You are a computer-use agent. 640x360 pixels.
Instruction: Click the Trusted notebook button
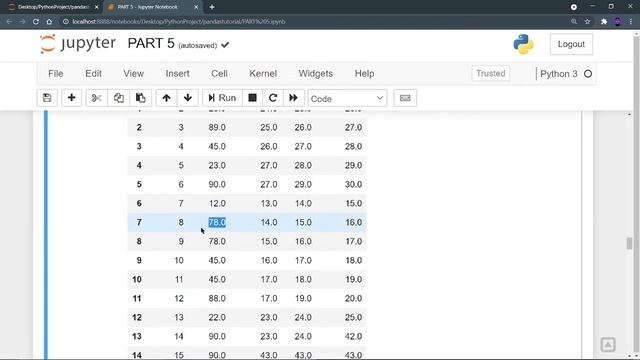(x=491, y=73)
